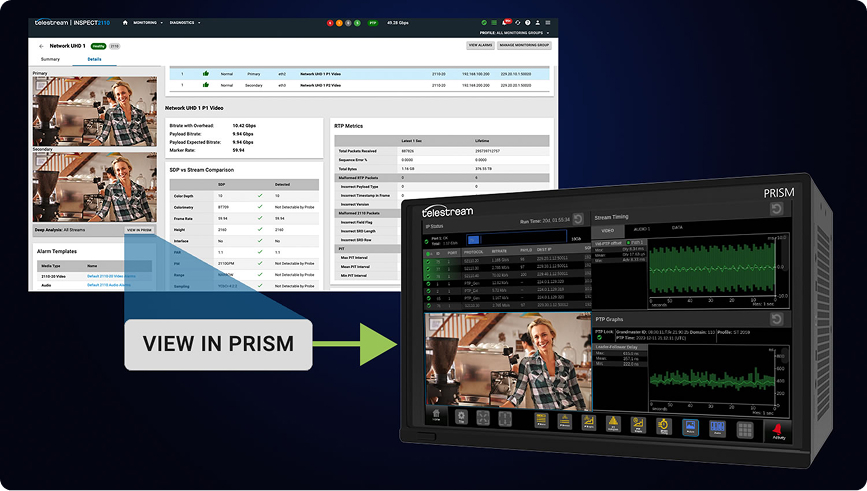Screen dimensions: 867x491
Task: Tap the Home icon on PRISM toolbar
Action: coord(436,415)
